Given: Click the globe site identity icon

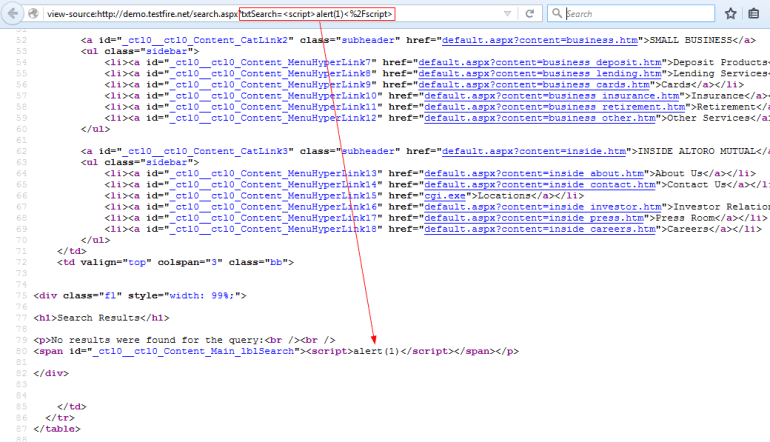Looking at the screenshot, I should 34,14.
